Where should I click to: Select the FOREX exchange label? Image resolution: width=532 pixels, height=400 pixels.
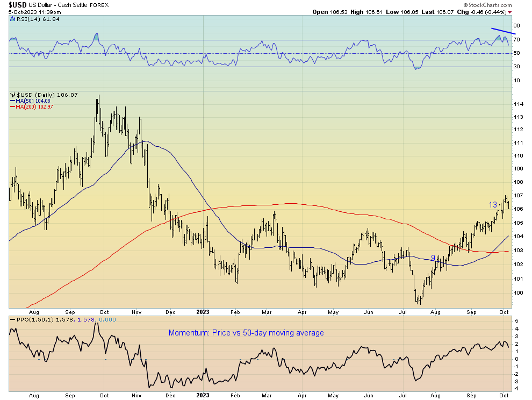[x=101, y=5]
